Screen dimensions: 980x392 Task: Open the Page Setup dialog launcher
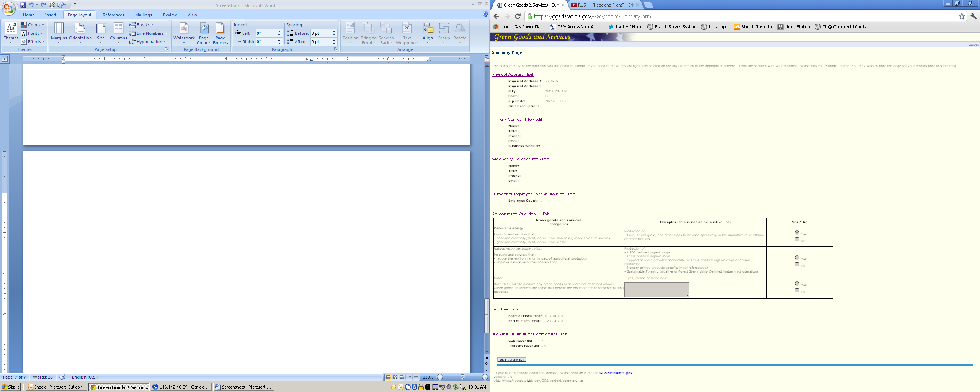[x=167, y=49]
